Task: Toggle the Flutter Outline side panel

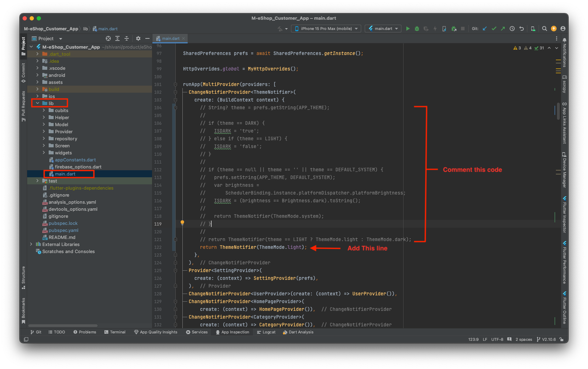Action: pos(564,308)
